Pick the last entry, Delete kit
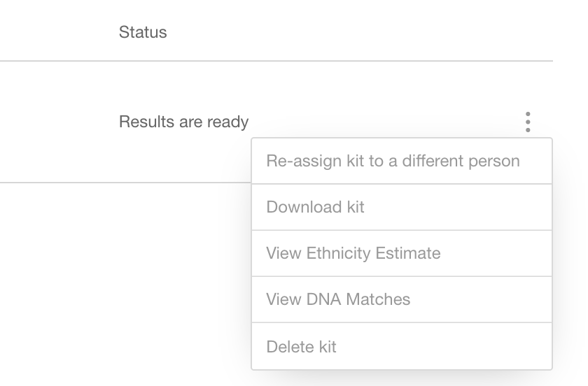The width and height of the screenshot is (588, 386). tap(402, 346)
